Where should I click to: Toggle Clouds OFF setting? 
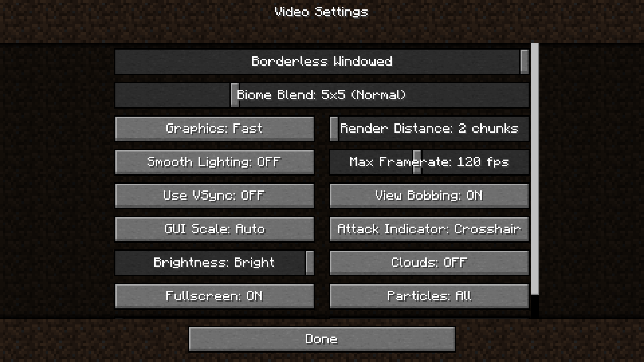pos(429,262)
